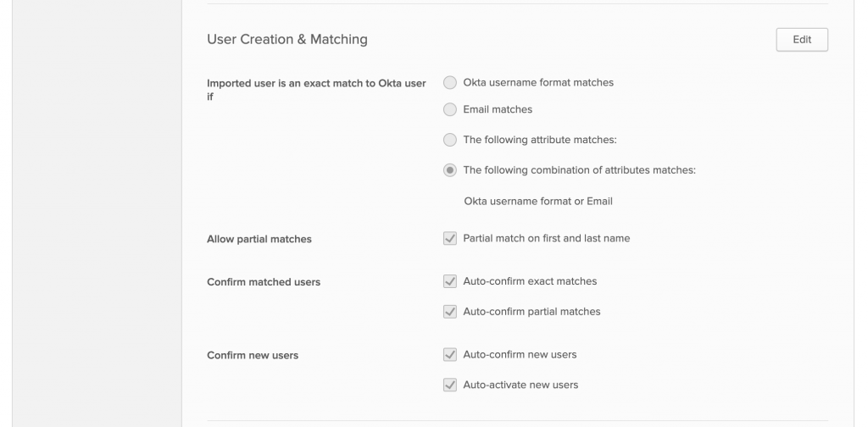Toggle the Auto-activate new users checkbox

pos(450,385)
